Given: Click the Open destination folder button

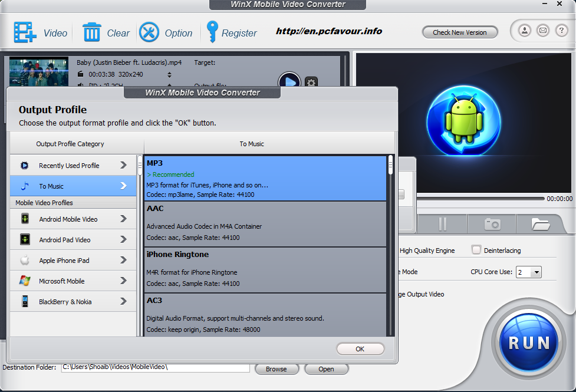Looking at the screenshot, I should click(326, 369).
